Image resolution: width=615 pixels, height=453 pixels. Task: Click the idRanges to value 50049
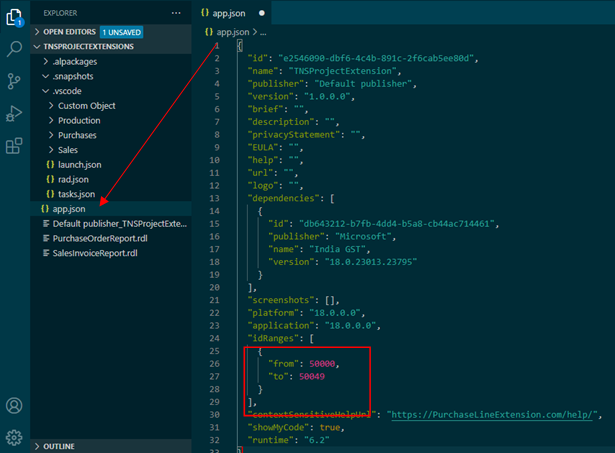(312, 377)
